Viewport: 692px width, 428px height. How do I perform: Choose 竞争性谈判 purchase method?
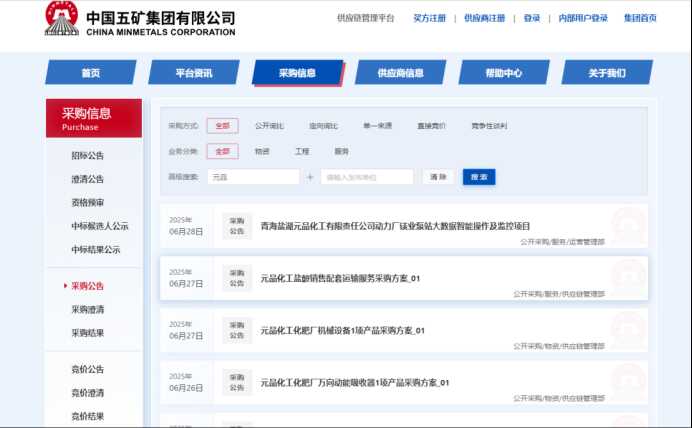pos(489,126)
